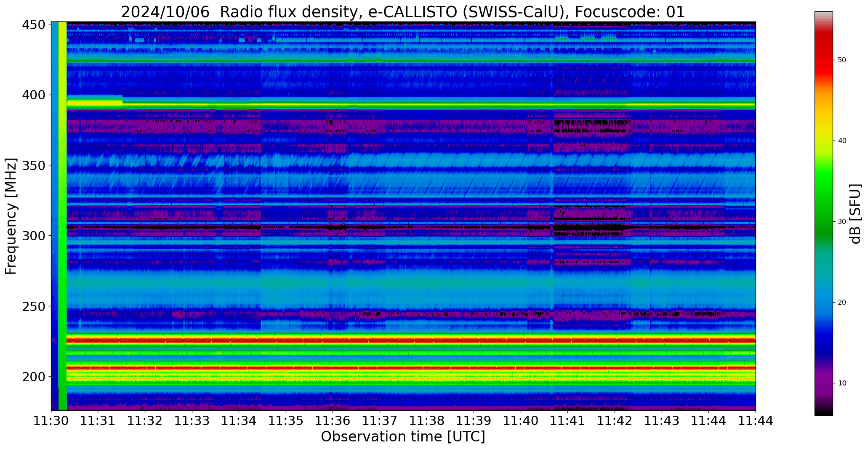Viewport: 868px width, 449px height.
Task: Click the colorbar 30 tick label
Action: (842, 222)
